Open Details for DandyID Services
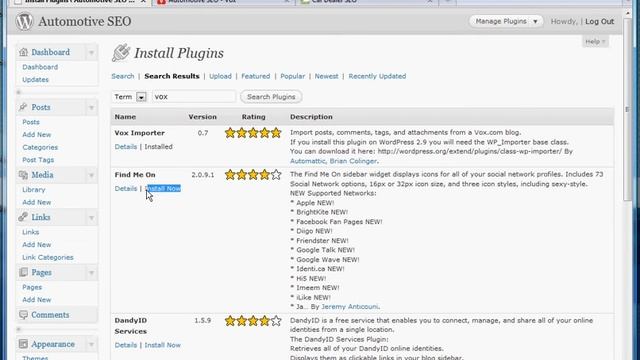Screen dimensions: 640x360 point(126,345)
